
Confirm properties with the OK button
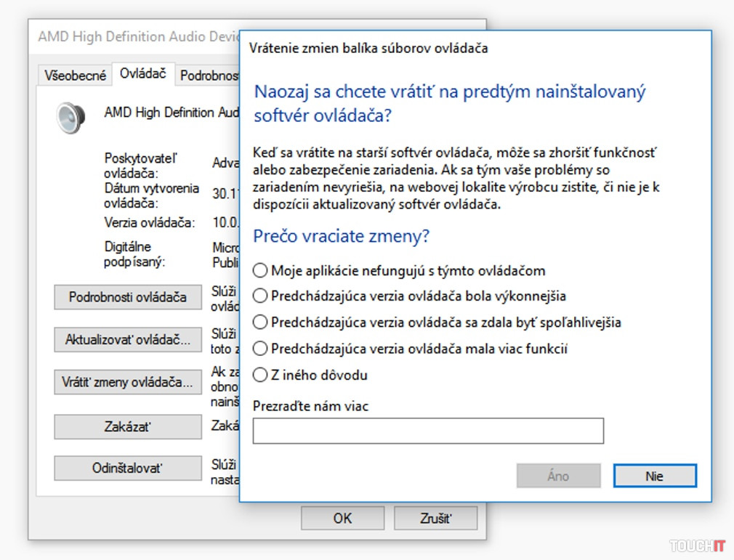pos(342,518)
